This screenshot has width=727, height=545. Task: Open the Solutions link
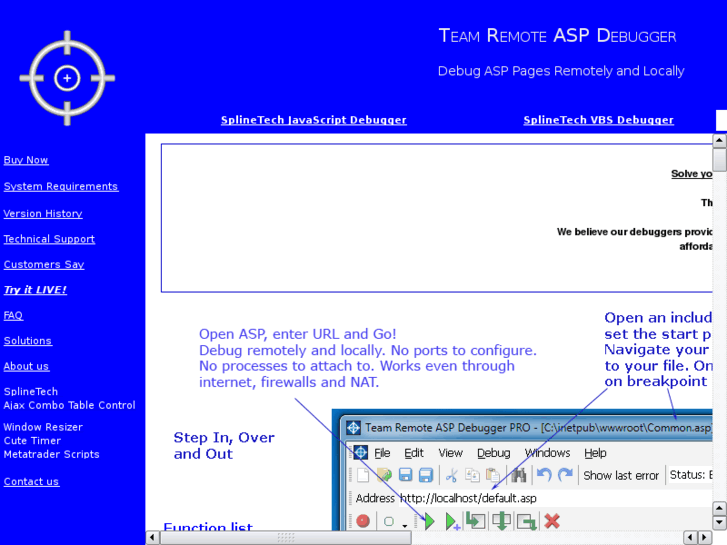(x=27, y=340)
